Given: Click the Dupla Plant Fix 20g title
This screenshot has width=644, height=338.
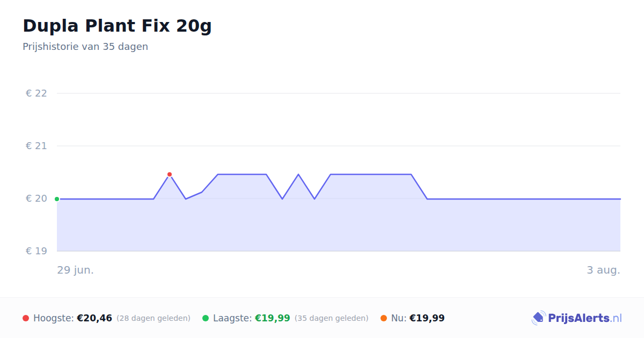Looking at the screenshot, I should [x=117, y=26].
